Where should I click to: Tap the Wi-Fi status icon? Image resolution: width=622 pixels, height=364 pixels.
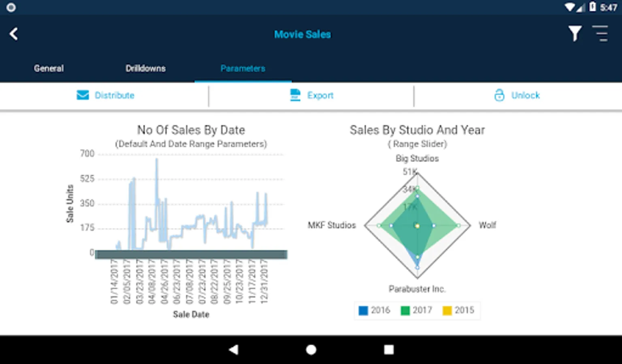(x=570, y=7)
